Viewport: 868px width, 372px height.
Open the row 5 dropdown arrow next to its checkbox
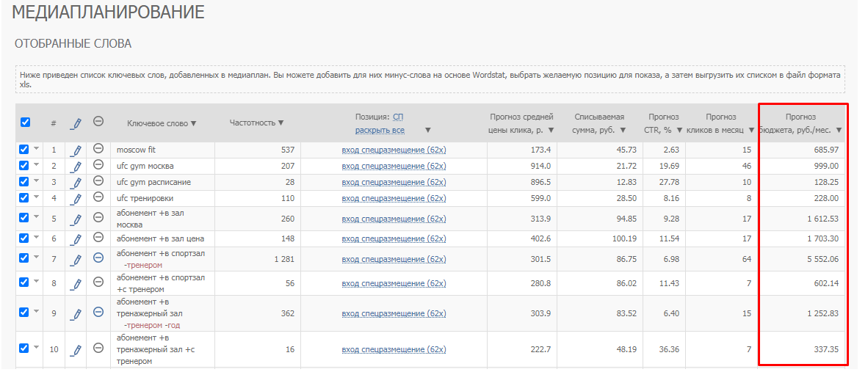[36, 216]
